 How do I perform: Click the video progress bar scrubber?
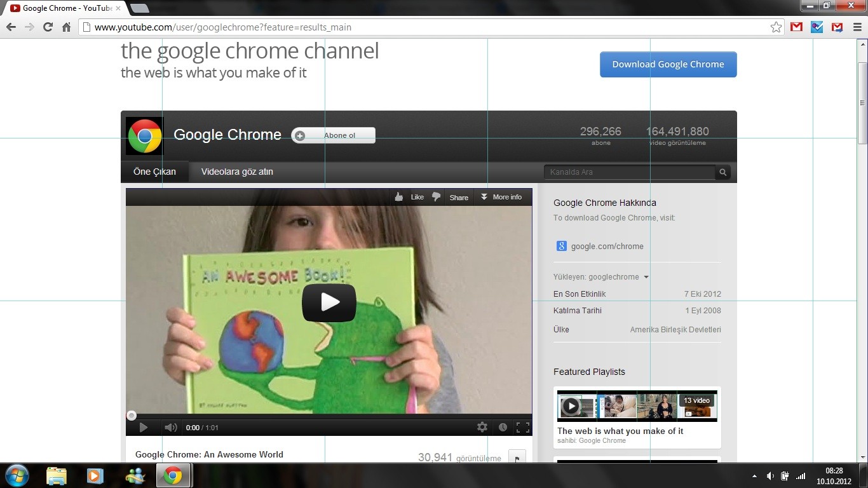click(x=132, y=416)
